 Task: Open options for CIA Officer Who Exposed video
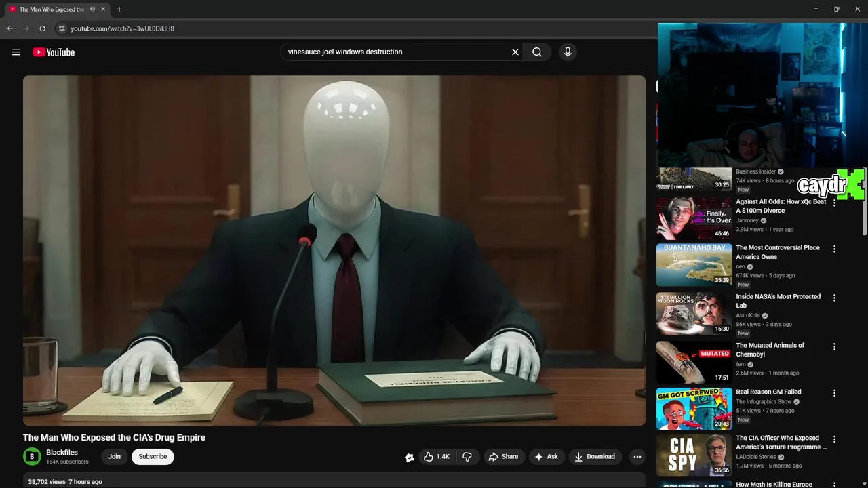[x=835, y=439]
